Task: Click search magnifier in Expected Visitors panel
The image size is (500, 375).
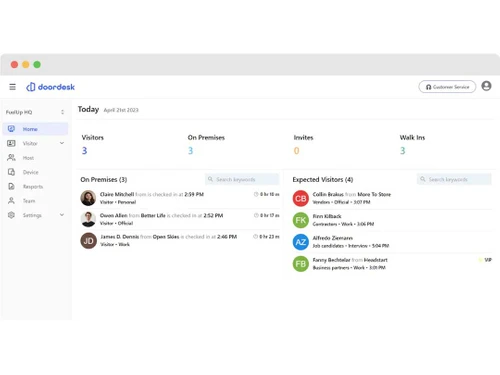Action: 422,179
